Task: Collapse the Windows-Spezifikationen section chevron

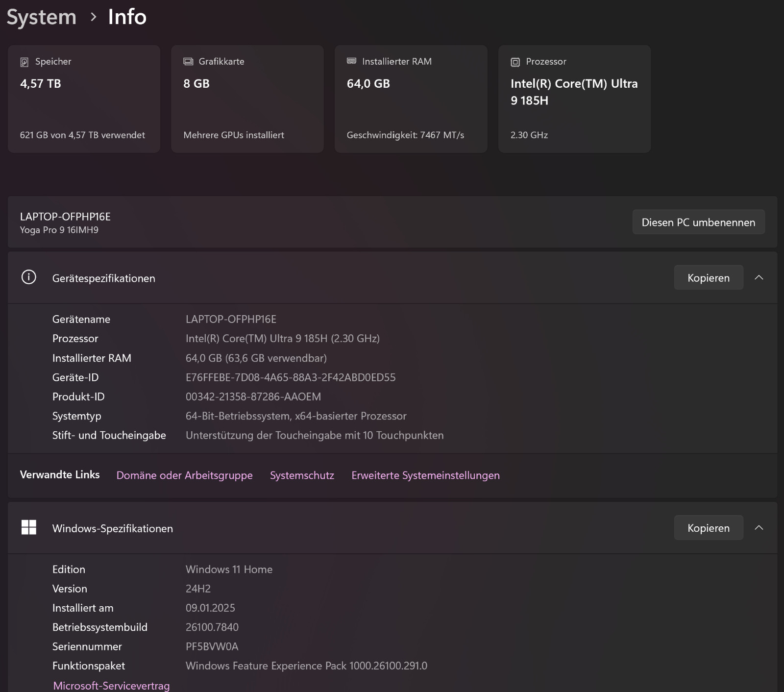Action: tap(759, 527)
